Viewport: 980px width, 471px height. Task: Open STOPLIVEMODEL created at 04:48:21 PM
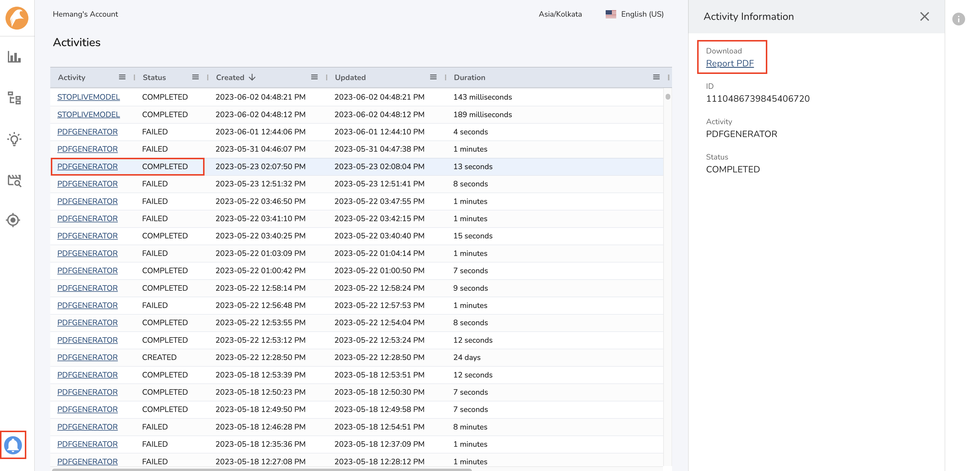coord(88,97)
